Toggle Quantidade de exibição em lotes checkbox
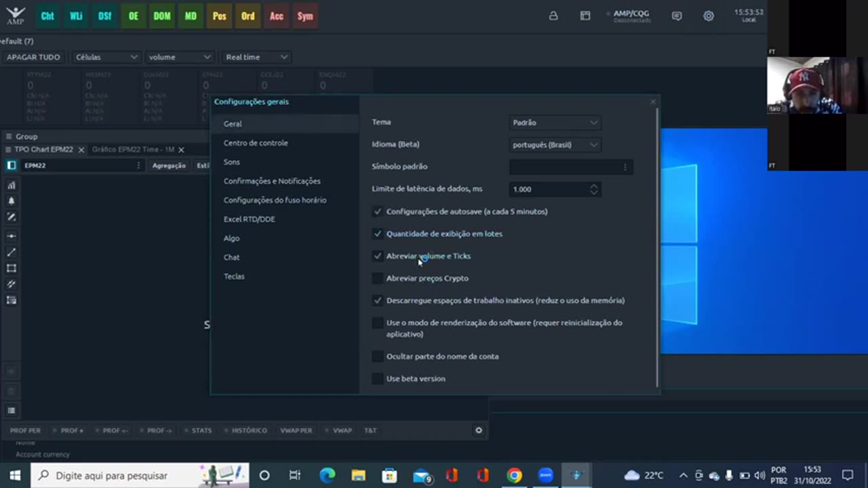Image resolution: width=868 pixels, height=488 pixels. (378, 234)
